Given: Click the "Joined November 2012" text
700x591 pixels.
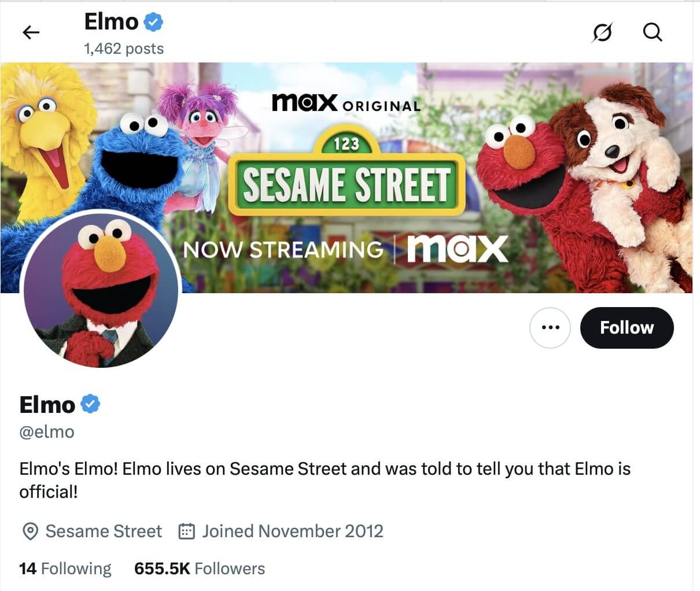Looking at the screenshot, I should [292, 531].
